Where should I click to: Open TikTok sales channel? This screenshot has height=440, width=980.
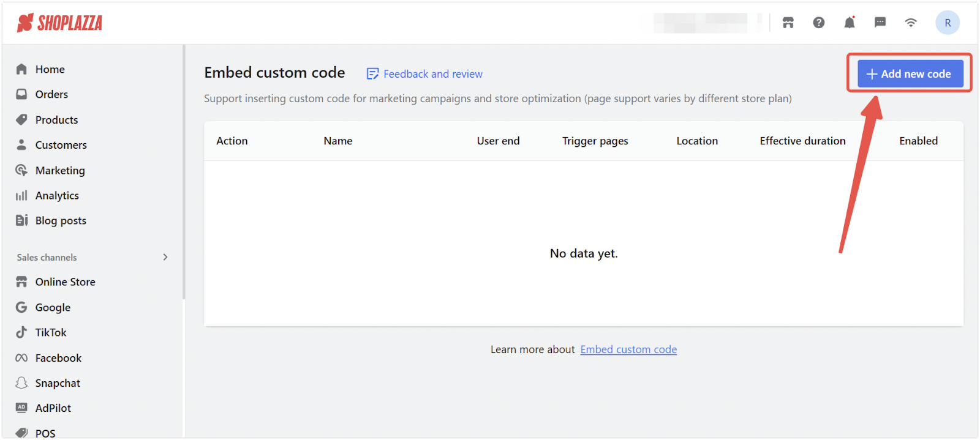(51, 332)
